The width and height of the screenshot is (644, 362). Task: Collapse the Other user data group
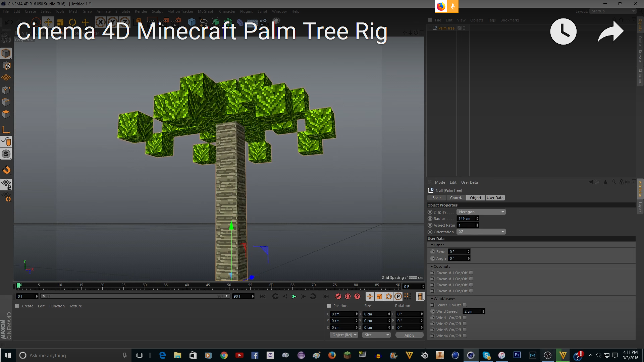[x=432, y=245]
